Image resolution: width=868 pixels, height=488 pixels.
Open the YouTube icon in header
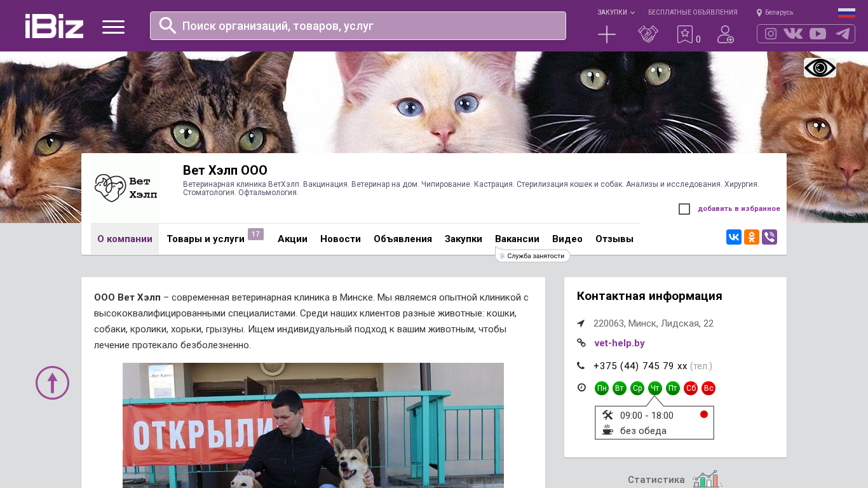tap(818, 34)
